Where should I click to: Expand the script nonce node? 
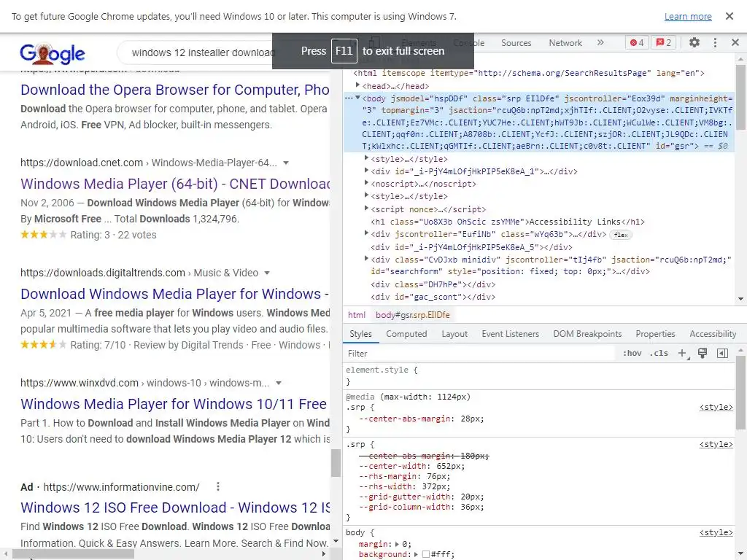coord(366,208)
